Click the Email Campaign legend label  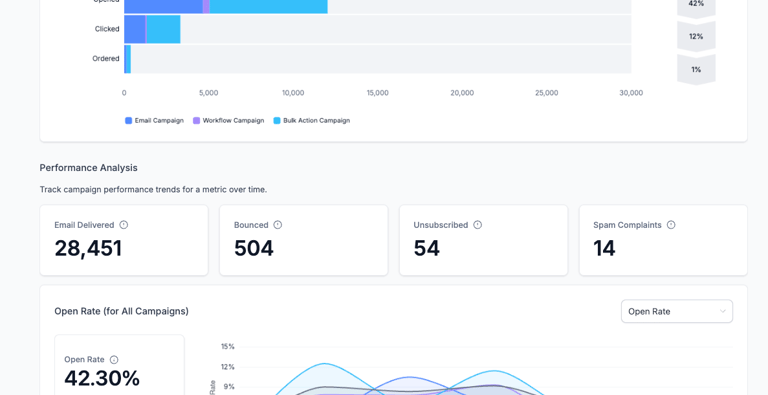(x=159, y=121)
